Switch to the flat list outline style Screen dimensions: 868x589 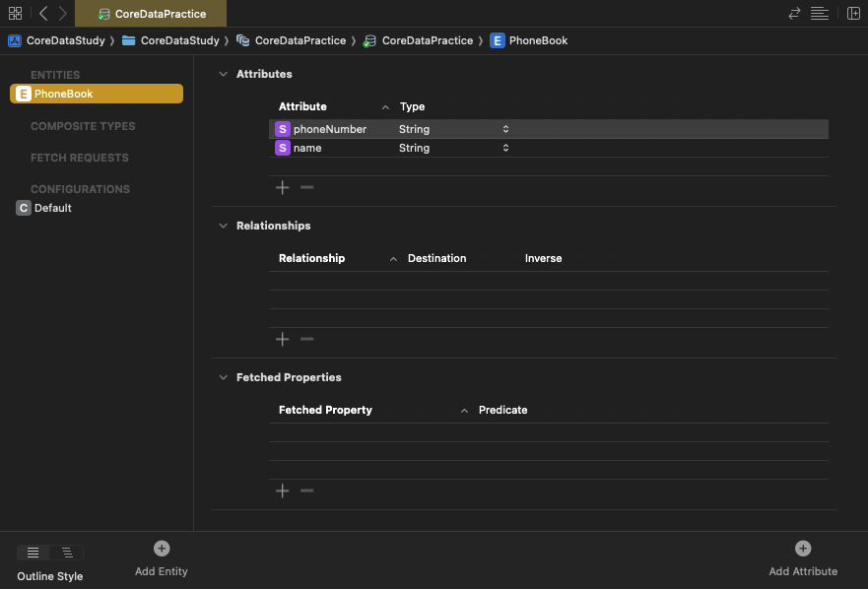33,553
